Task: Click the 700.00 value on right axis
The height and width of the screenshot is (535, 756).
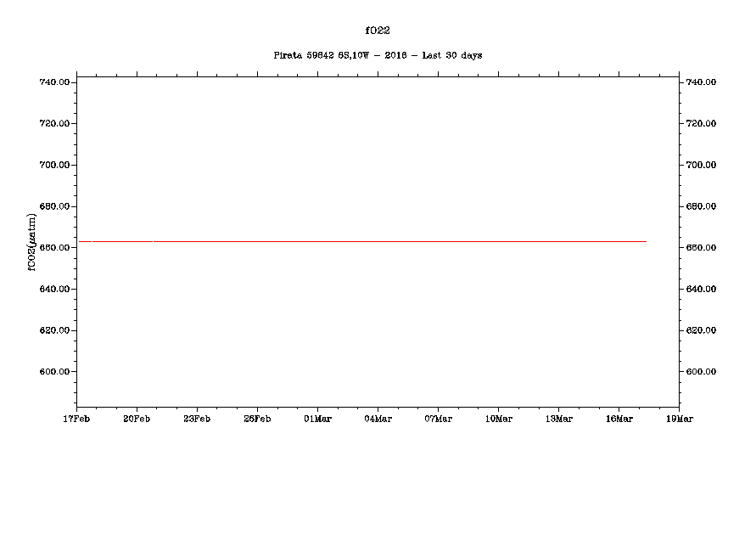Action: (x=701, y=165)
